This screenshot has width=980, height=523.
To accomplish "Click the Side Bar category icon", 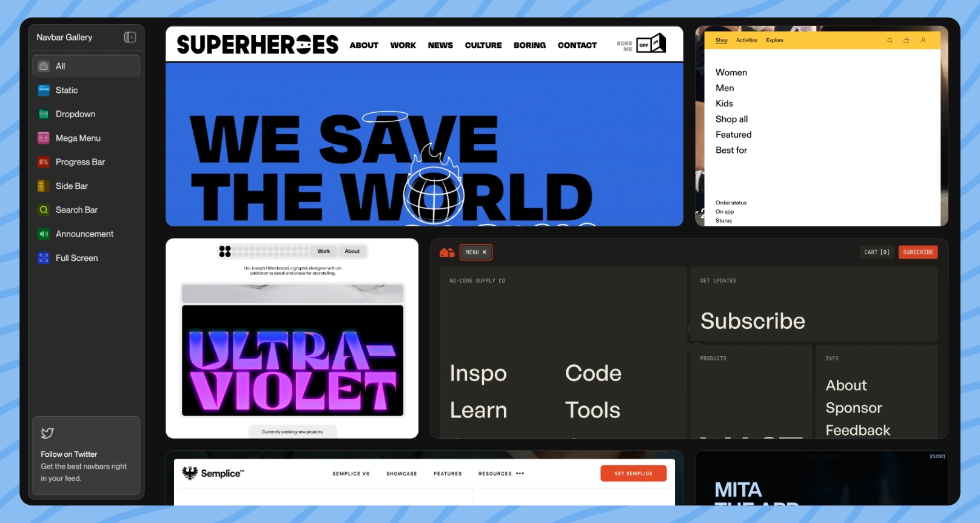I will point(44,186).
